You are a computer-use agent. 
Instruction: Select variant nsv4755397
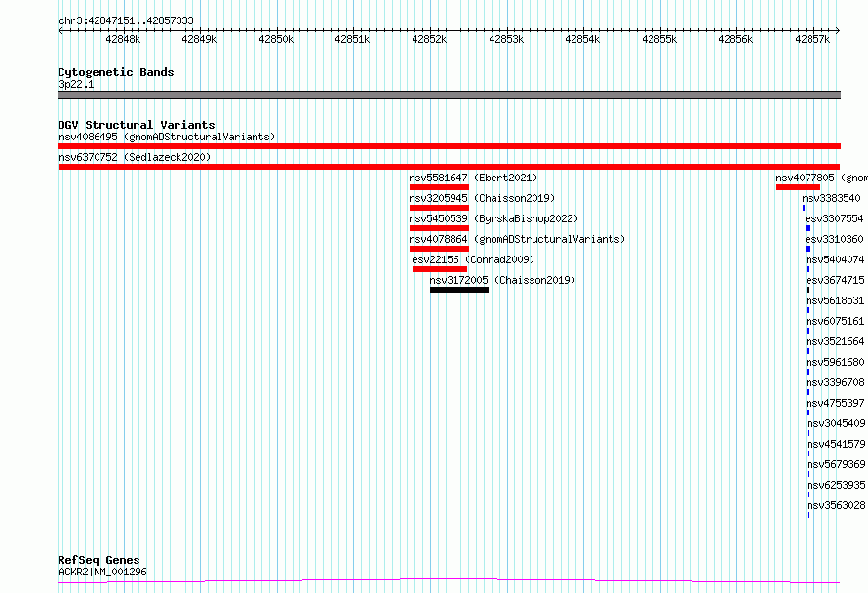point(836,403)
